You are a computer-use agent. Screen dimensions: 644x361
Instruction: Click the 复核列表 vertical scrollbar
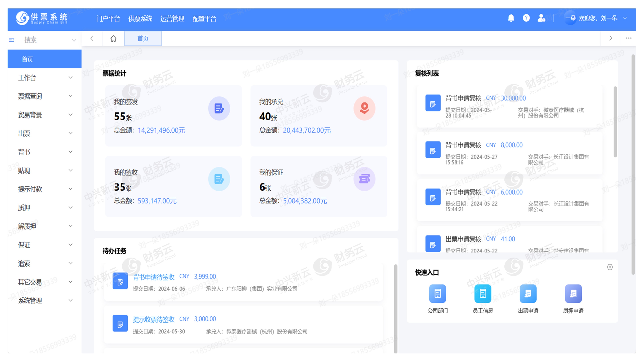coord(615,122)
